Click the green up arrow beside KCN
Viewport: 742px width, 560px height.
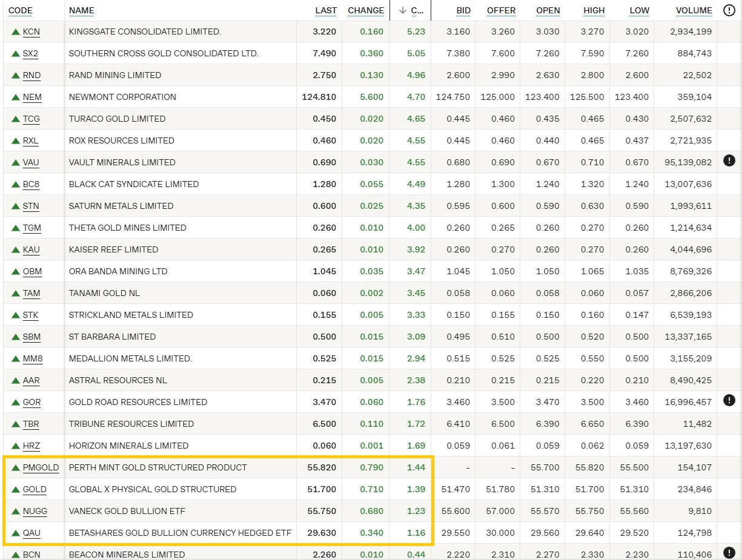[15, 31]
